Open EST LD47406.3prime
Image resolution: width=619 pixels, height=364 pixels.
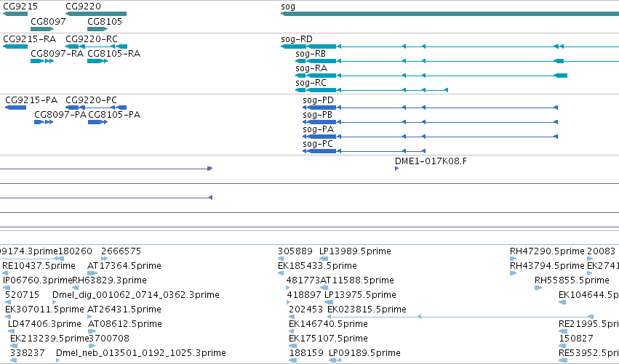click(x=44, y=324)
